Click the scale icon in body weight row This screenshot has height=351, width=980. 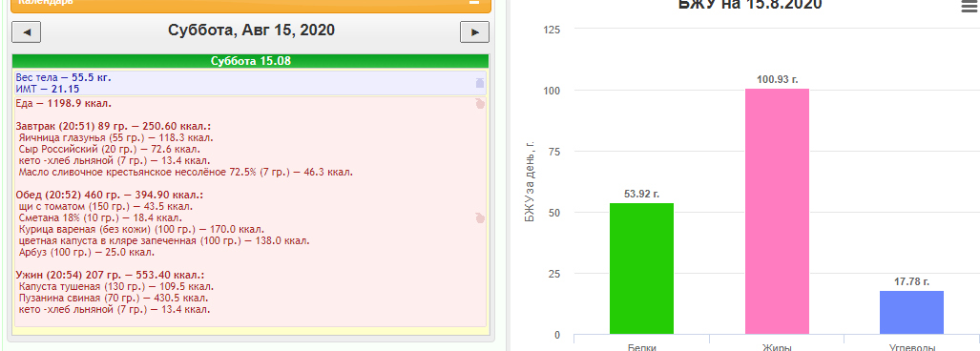coord(479,82)
